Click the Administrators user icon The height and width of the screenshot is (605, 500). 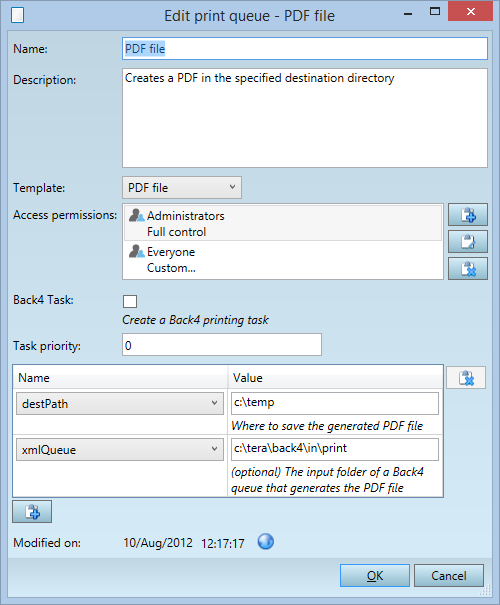[137, 215]
